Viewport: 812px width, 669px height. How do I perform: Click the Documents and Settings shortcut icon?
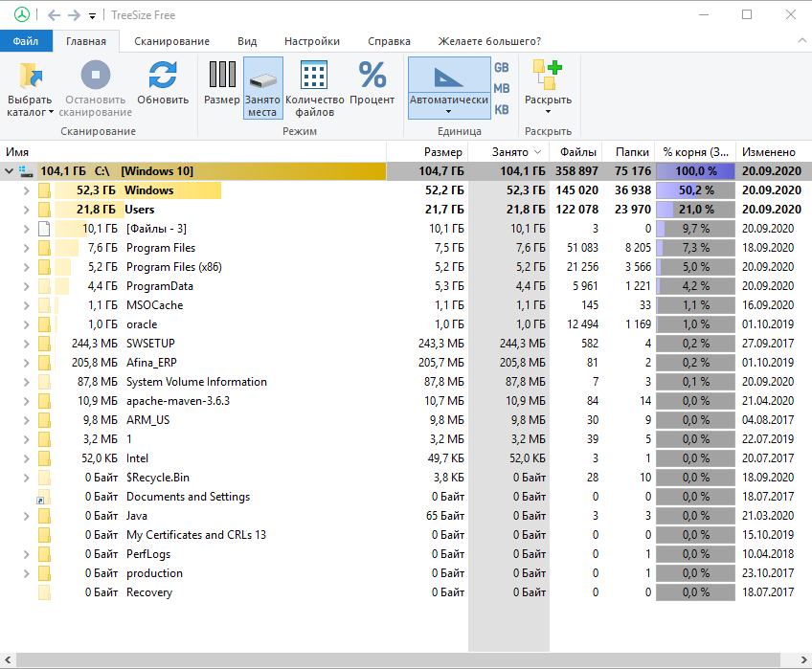click(x=43, y=497)
